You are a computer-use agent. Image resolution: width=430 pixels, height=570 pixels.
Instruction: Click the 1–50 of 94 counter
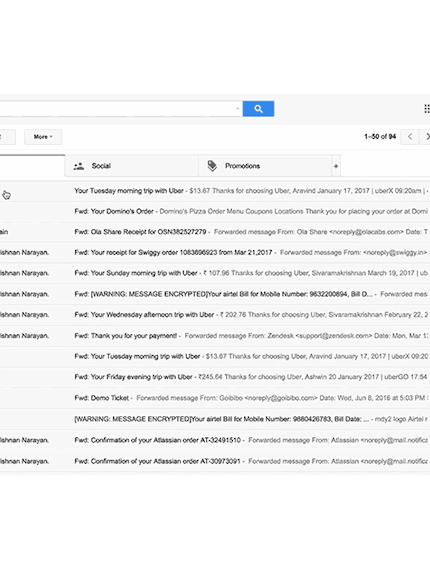click(380, 137)
